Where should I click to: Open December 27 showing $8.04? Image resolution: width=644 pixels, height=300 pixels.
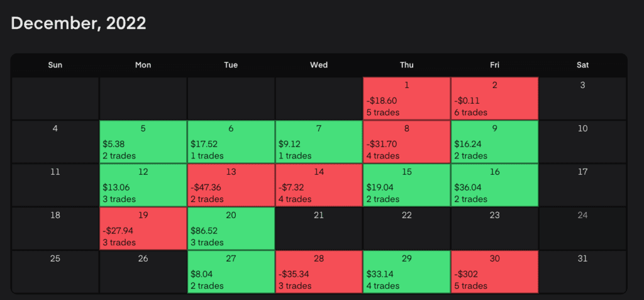pyautogui.click(x=231, y=272)
